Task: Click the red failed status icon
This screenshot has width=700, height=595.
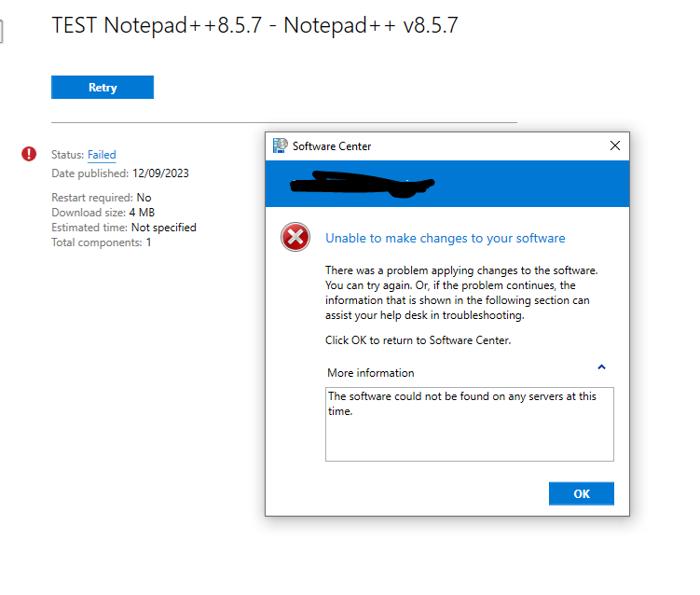Action: tap(29, 154)
